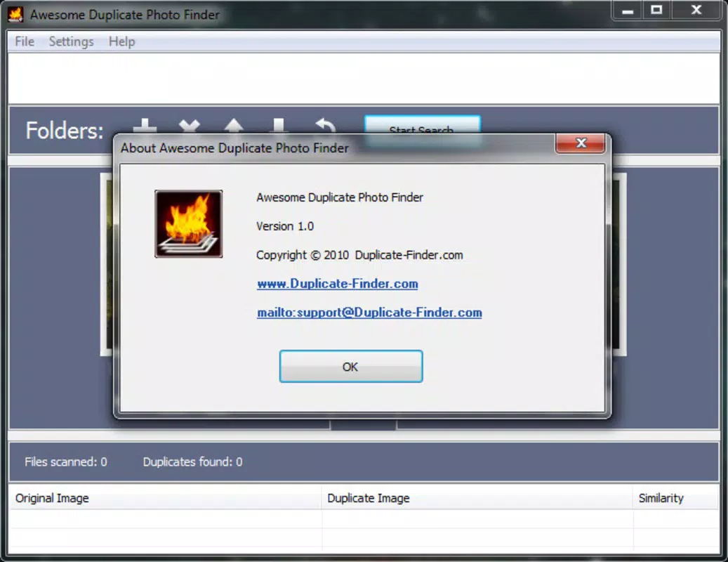Open the Help menu

click(x=121, y=42)
